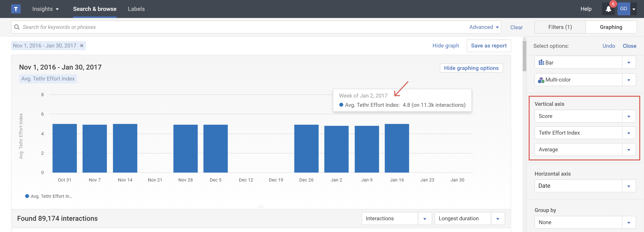The width and height of the screenshot is (644, 232).
Task: Click the Hide graph link
Action: click(446, 46)
